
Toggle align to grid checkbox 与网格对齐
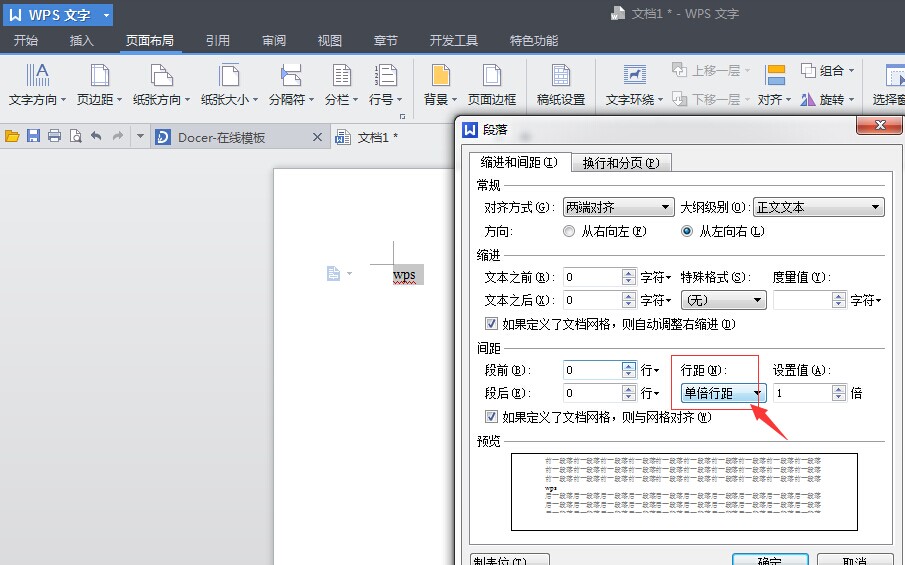(x=491, y=417)
